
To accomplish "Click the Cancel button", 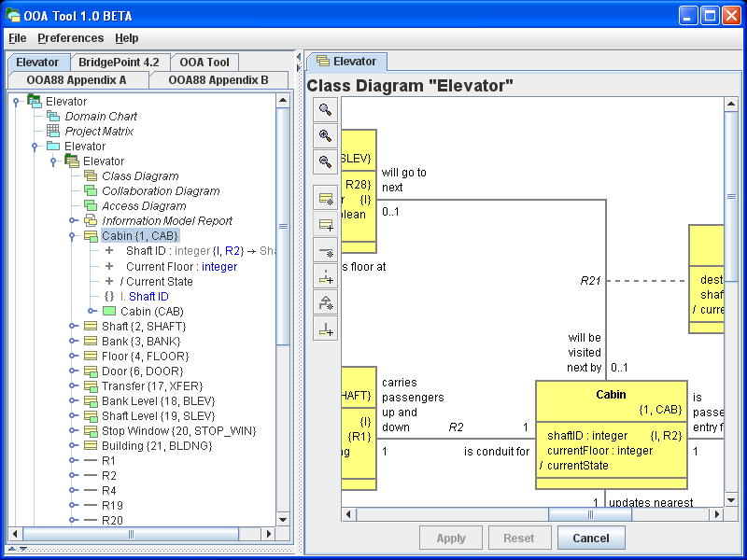I will pos(591,539).
